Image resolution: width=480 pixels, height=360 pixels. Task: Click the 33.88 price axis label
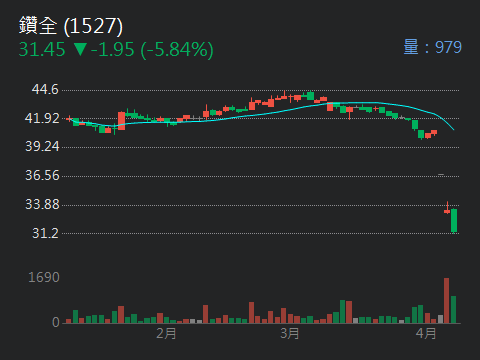(42, 204)
